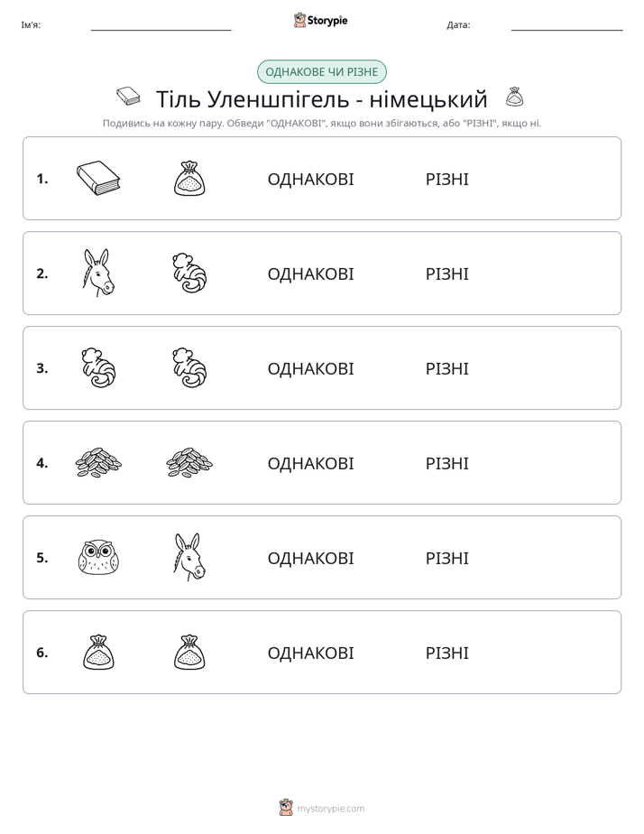Choose РІЗНІ for row 2
644x834 pixels.
tap(446, 273)
